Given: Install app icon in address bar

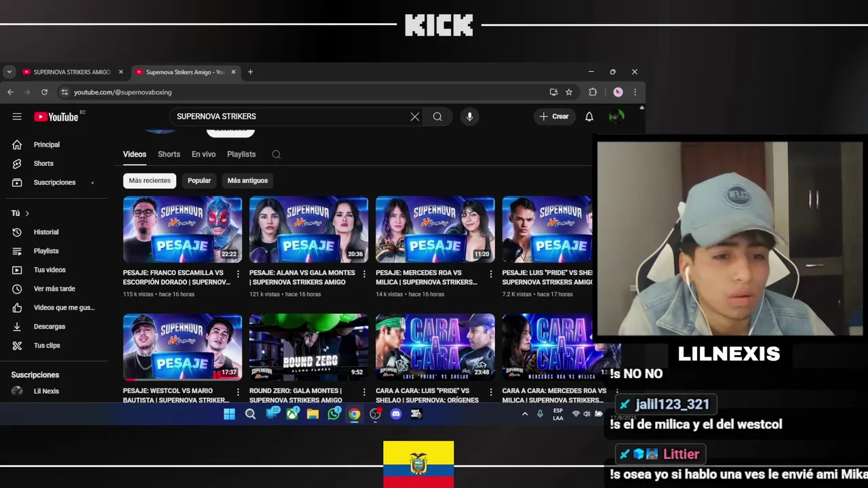Looking at the screenshot, I should 554,92.
